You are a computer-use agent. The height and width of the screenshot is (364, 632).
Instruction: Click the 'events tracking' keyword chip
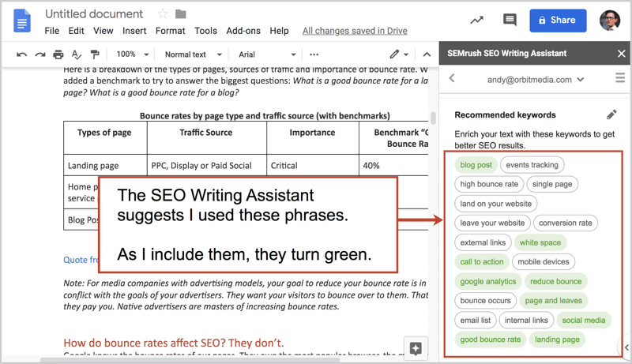coord(532,165)
